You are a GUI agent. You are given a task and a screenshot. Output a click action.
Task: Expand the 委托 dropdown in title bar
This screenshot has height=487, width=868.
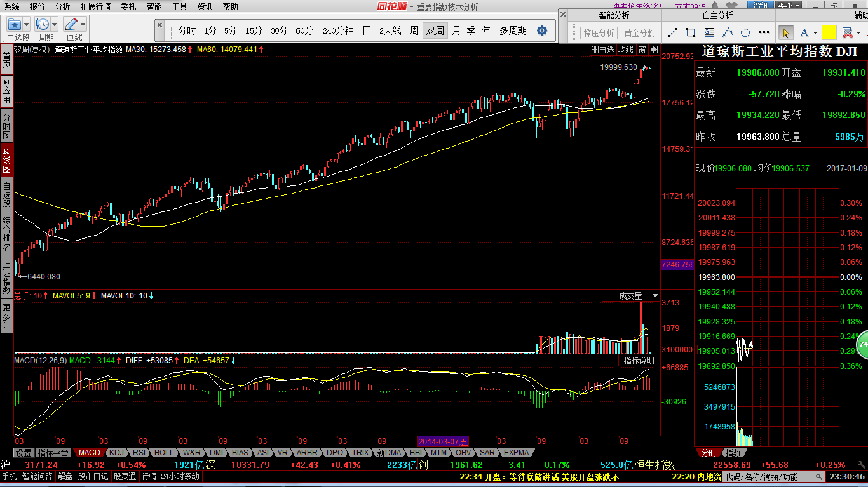(790, 6)
